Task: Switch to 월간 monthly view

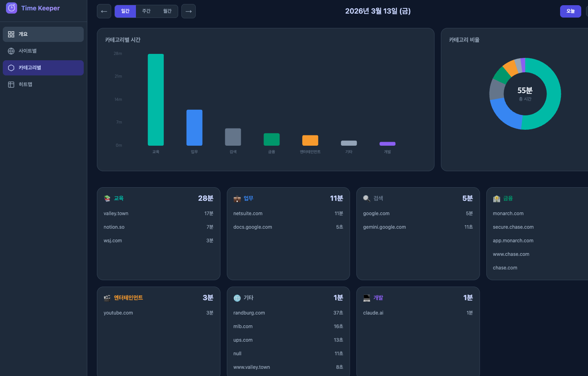Action: [x=167, y=11]
